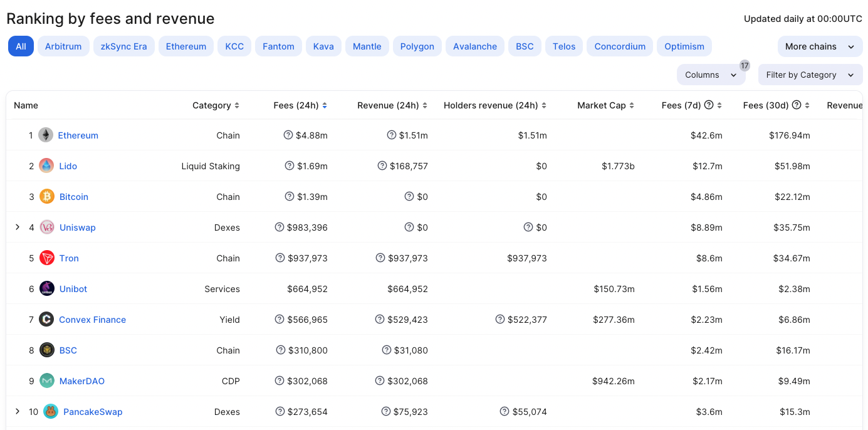The height and width of the screenshot is (430, 868).
Task: Click the Tron logo icon
Action: click(47, 258)
